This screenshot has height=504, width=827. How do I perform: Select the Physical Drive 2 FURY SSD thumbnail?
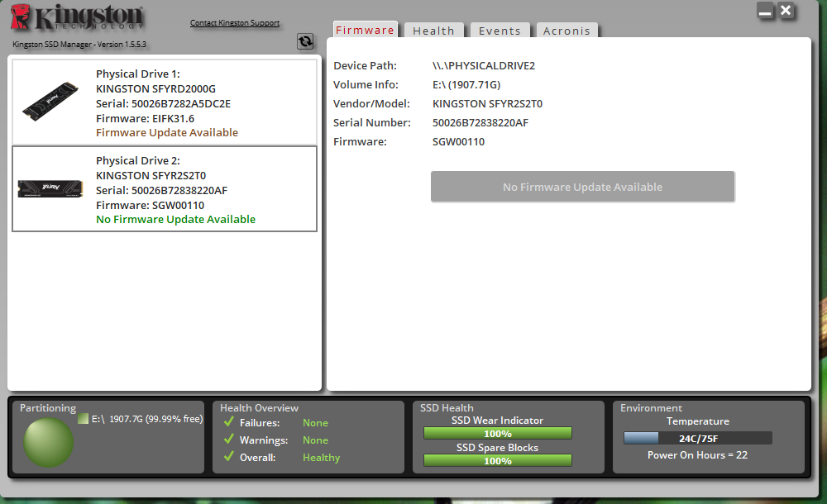click(50, 188)
